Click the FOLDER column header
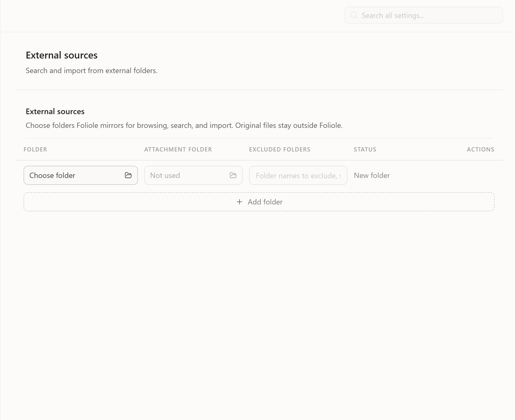 tap(35, 149)
